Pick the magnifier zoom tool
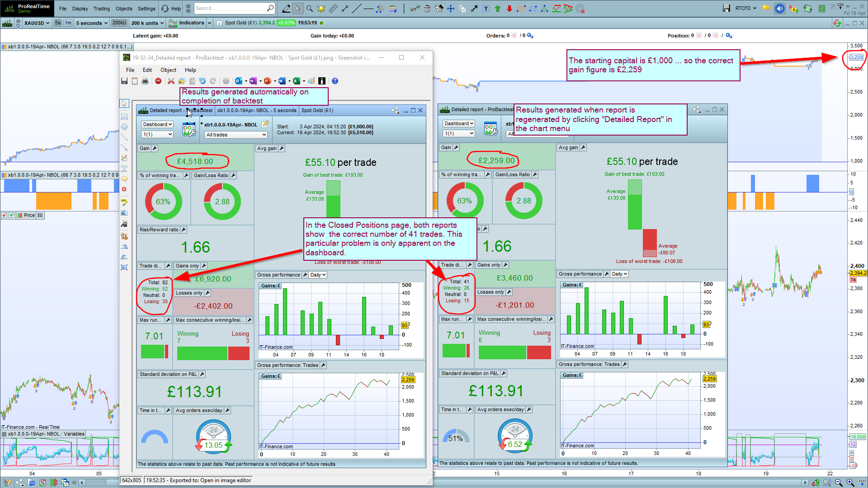 (309, 9)
